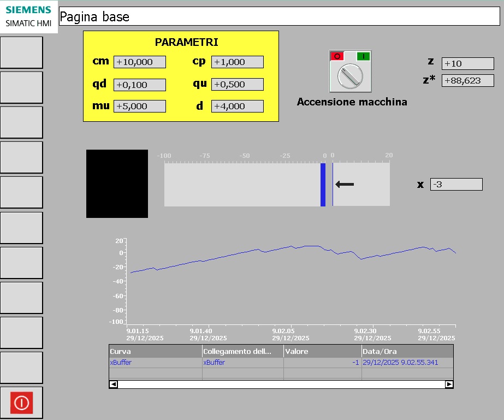The width and height of the screenshot is (504, 420).
Task: Edit the d parameter value
Action: tap(237, 107)
